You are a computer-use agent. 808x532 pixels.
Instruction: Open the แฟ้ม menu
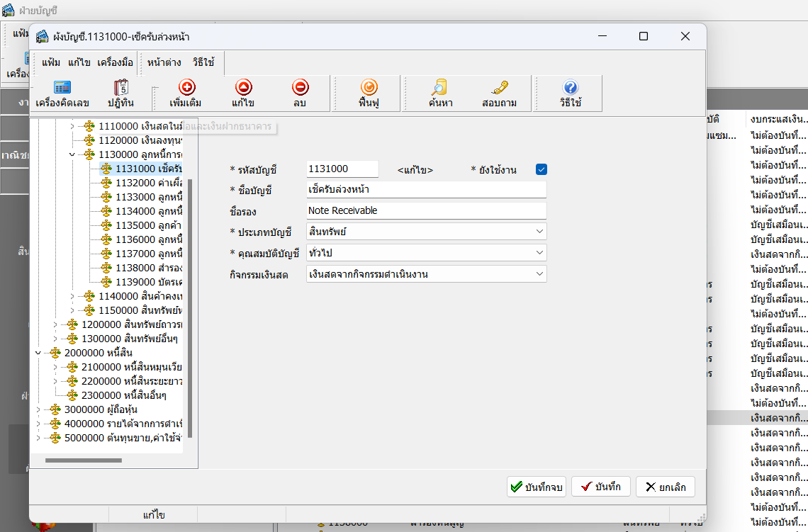click(x=51, y=62)
